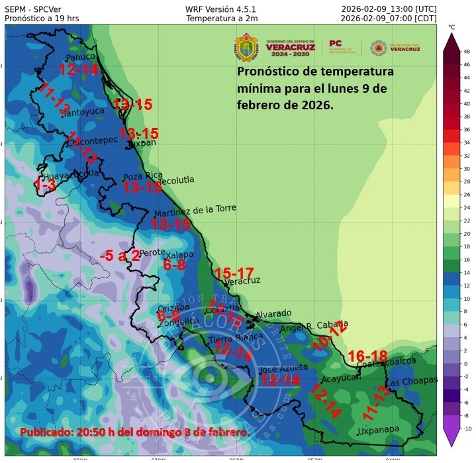The height and width of the screenshot is (463, 476).
Task: Click the Veracruz state coat of arms emblem
Action: click(246, 48)
